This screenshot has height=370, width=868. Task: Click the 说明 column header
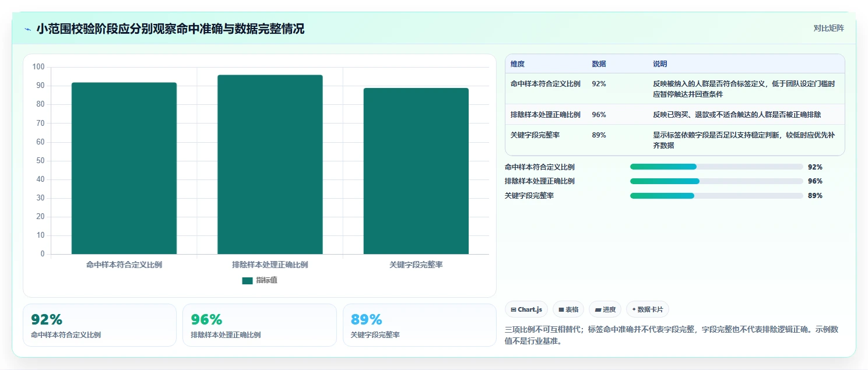pos(660,64)
